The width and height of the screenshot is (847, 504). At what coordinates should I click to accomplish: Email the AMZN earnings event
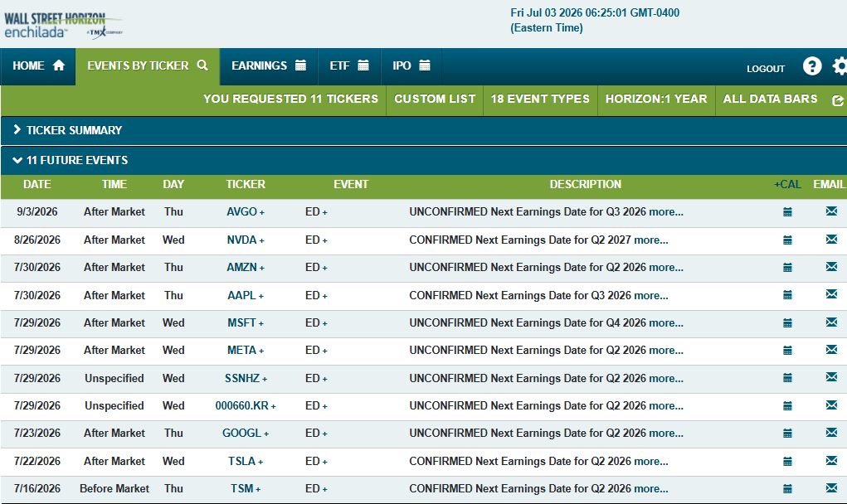coord(831,267)
